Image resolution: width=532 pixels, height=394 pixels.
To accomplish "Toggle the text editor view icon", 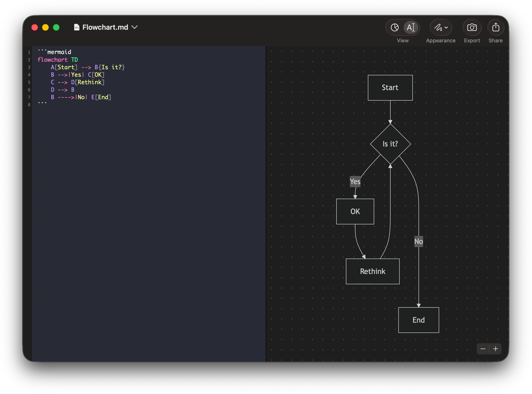I will 410,27.
